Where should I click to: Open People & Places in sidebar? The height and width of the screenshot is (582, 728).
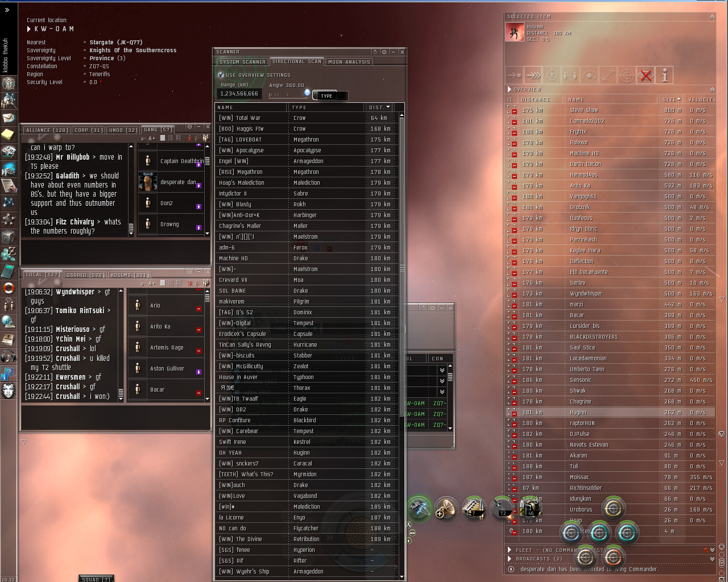tap(9, 101)
